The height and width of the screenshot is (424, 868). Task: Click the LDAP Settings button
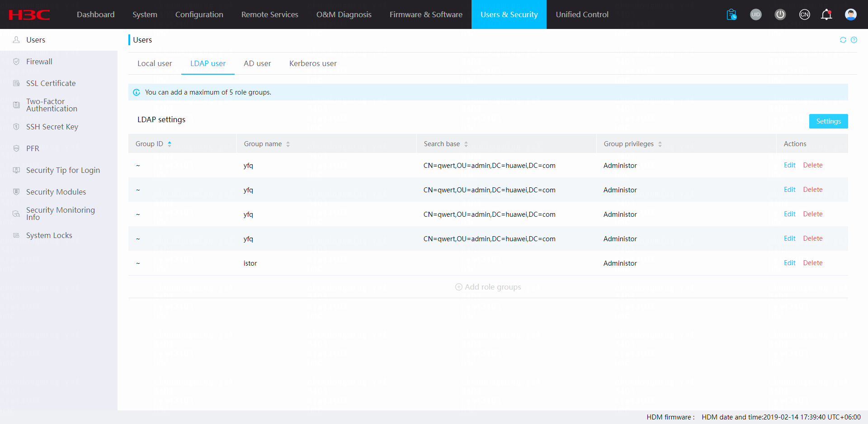[x=829, y=121]
